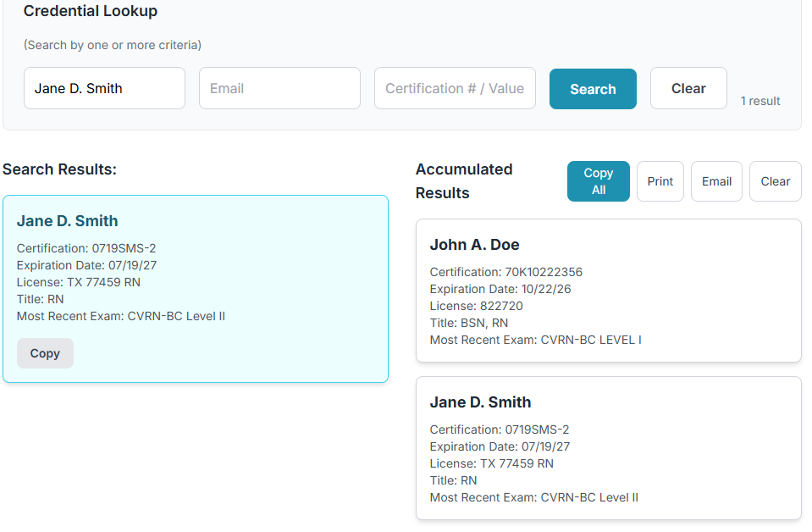Copy Jane D. Smith's search result
The height and width of the screenshot is (532, 812).
(x=45, y=353)
